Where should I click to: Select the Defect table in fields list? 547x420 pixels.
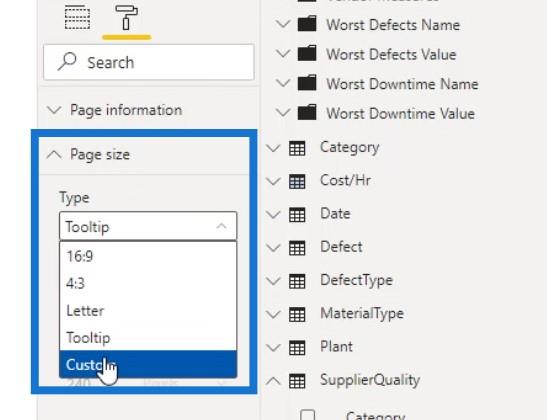click(341, 247)
